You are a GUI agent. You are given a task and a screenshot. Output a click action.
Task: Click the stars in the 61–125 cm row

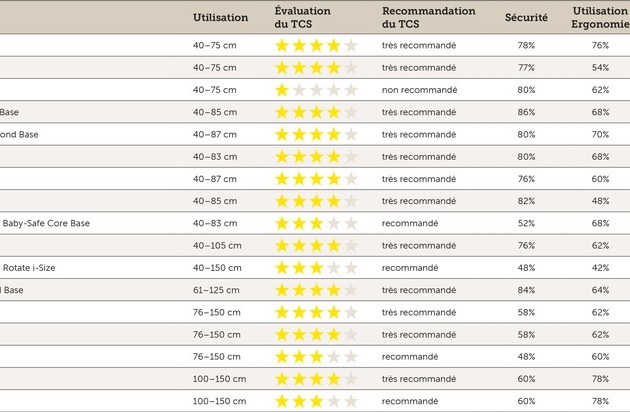coord(315,290)
